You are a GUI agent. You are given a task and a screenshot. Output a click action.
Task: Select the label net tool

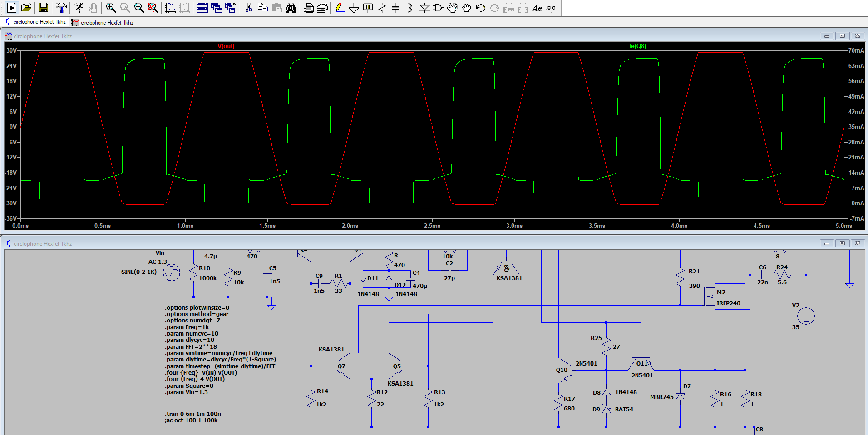[368, 8]
